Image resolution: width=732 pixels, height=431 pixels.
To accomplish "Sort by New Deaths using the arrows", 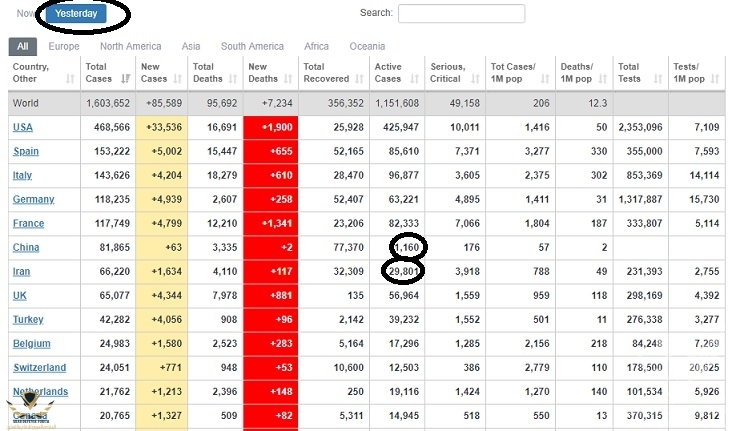I will [x=290, y=79].
